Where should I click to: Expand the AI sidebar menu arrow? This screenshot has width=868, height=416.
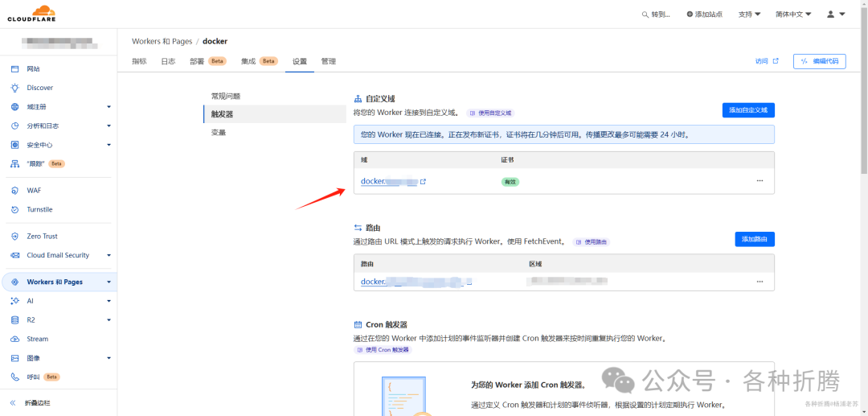click(109, 301)
